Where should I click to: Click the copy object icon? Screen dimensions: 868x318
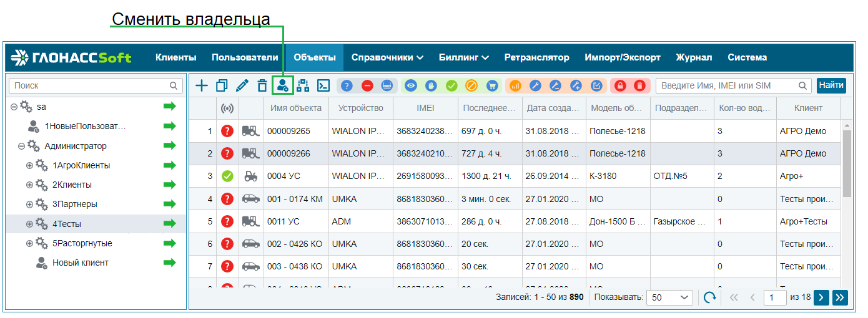click(x=222, y=86)
